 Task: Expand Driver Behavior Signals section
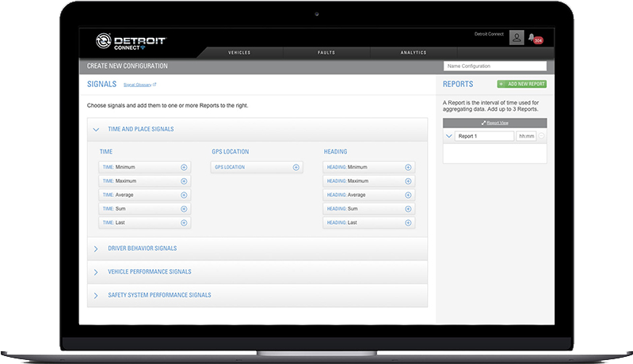pos(97,248)
